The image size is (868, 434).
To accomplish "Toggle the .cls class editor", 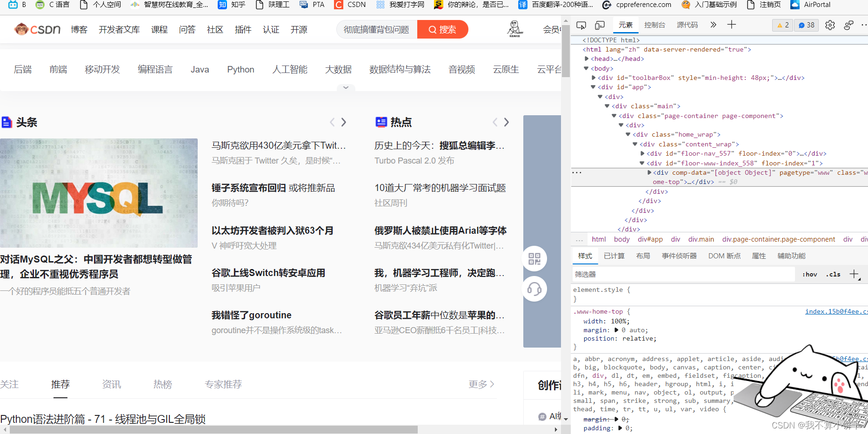I will tap(833, 275).
